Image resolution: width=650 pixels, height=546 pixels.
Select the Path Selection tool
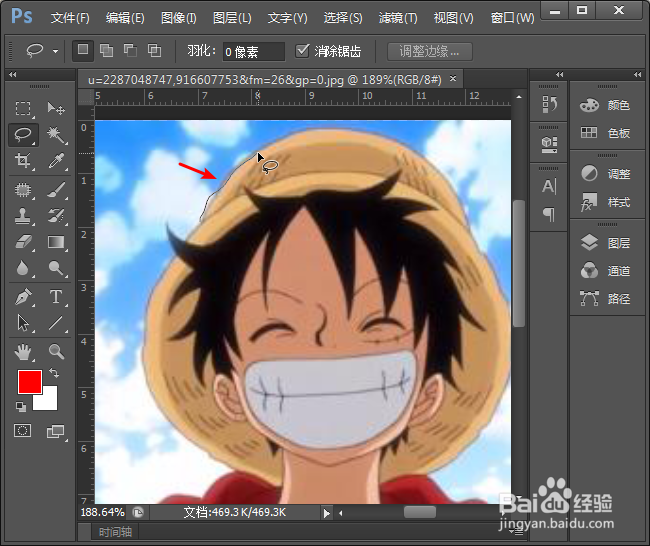click(x=23, y=323)
